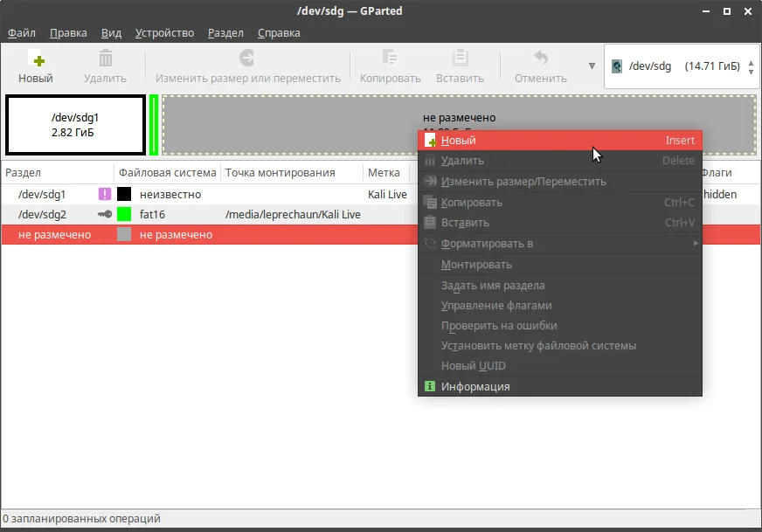This screenshot has width=762, height=532.
Task: Select the /dev/sdg1 partition graphic block
Action: click(x=76, y=125)
